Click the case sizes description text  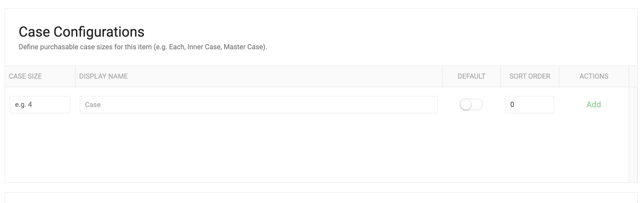(x=143, y=47)
